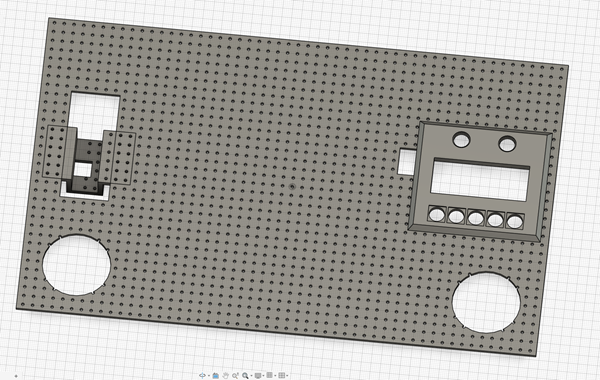Expand the Orbit type dropdown arrow
600x380 pixels.
[x=209, y=375]
